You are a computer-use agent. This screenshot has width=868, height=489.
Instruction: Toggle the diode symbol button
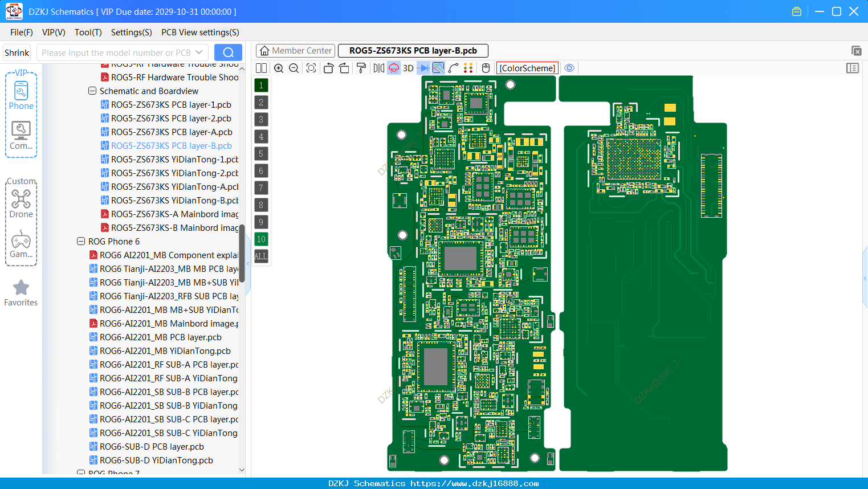(x=423, y=68)
